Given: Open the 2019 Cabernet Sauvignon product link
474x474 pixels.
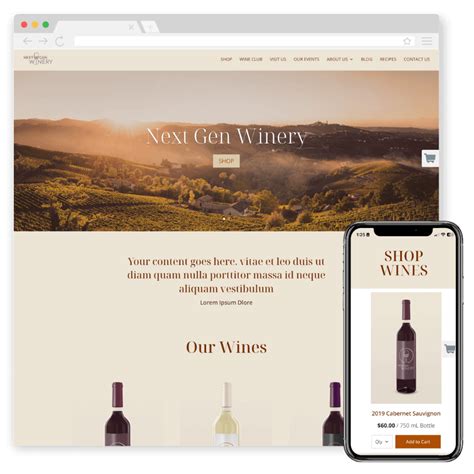Looking at the screenshot, I should coord(406,413).
